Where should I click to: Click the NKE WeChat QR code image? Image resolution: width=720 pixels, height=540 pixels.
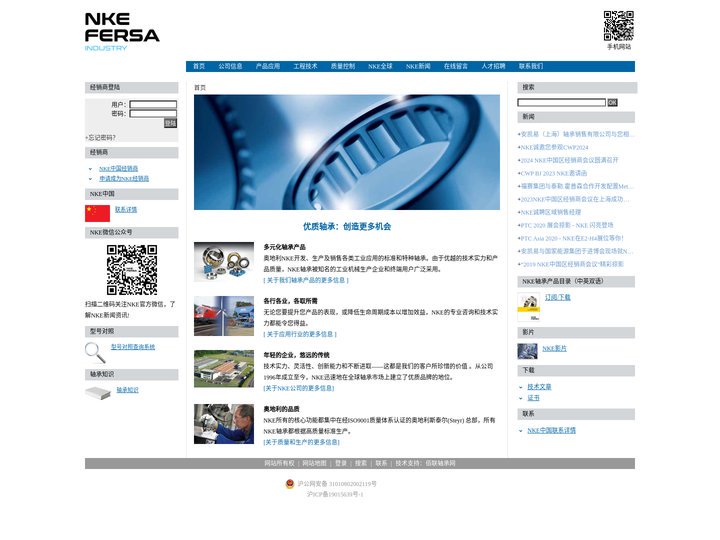132,270
